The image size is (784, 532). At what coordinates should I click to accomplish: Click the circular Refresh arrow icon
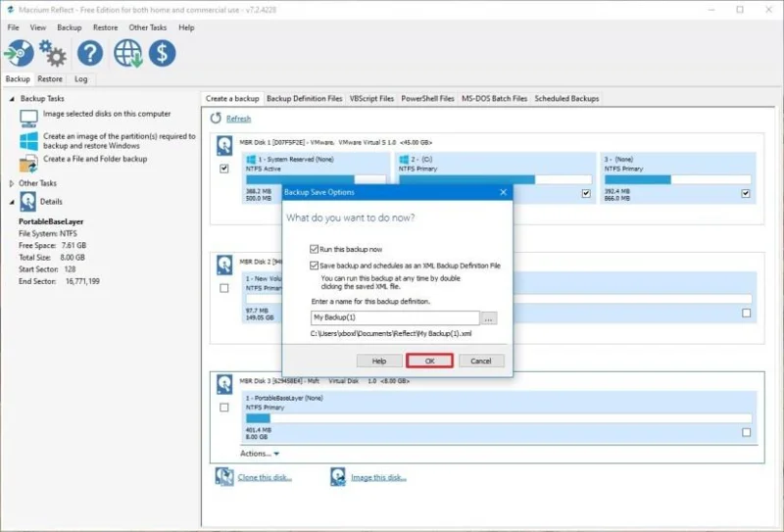pos(216,118)
